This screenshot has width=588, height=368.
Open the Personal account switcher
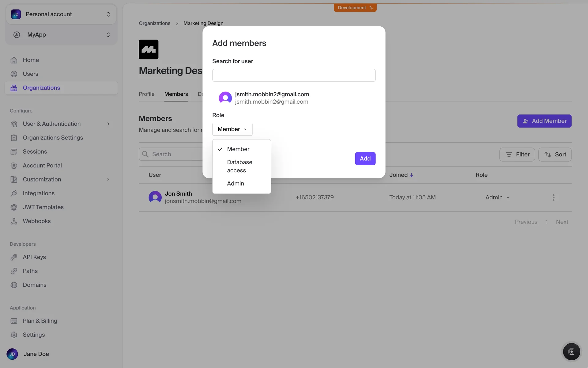[x=61, y=14]
